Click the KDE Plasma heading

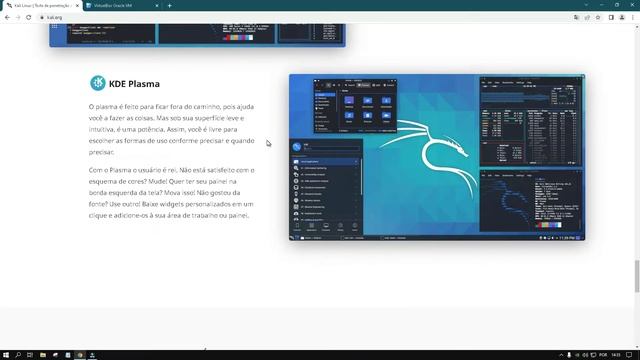point(134,84)
